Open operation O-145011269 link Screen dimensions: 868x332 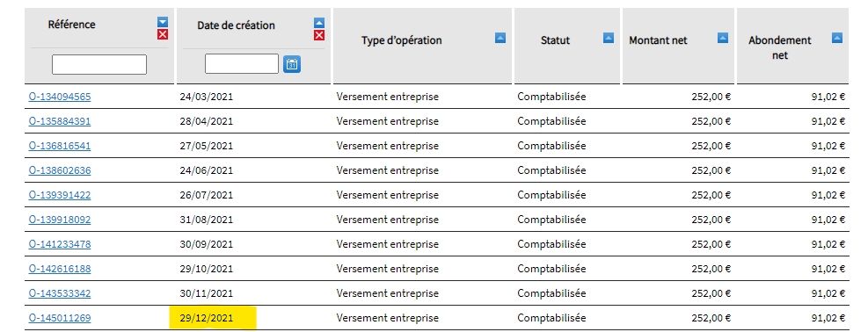tap(60, 318)
